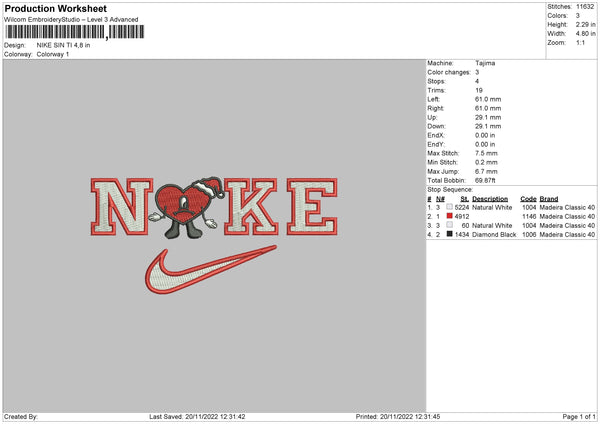Viewport: 600px width, 424px height.
Task: Pick the white swatch in stop row 1
Action: pos(450,207)
